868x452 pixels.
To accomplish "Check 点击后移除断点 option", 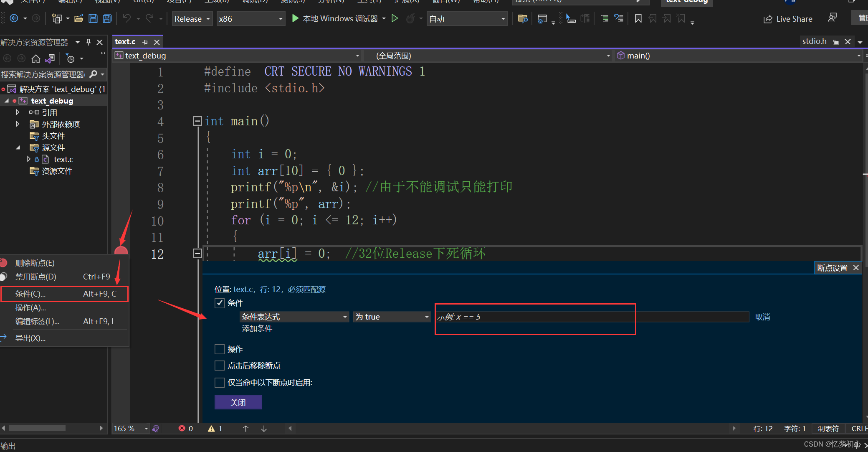I will coord(220,366).
